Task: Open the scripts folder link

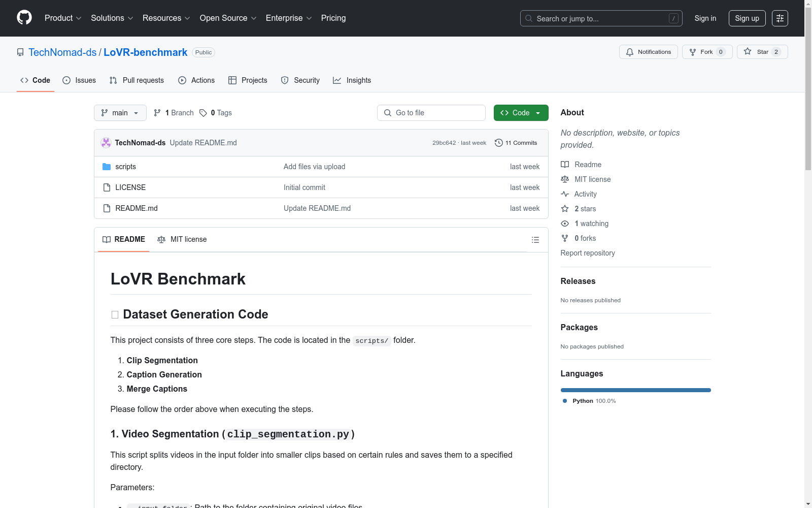Action: coord(125,167)
